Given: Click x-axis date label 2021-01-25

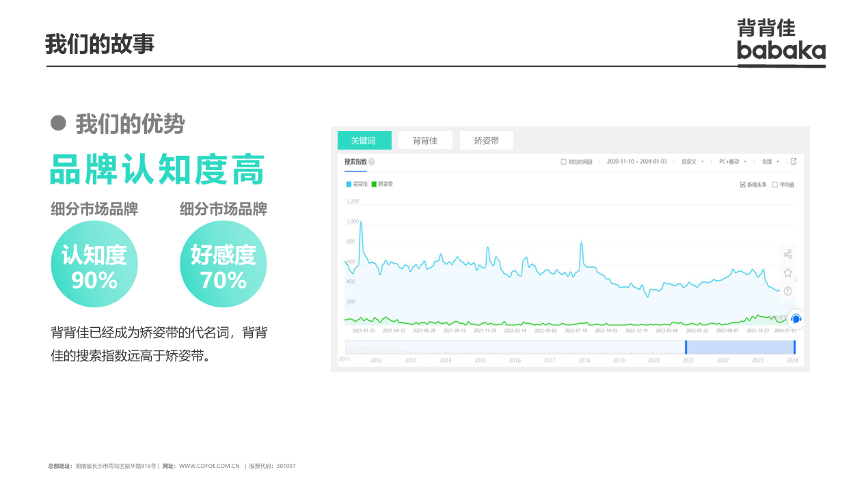Looking at the screenshot, I should (x=364, y=331).
